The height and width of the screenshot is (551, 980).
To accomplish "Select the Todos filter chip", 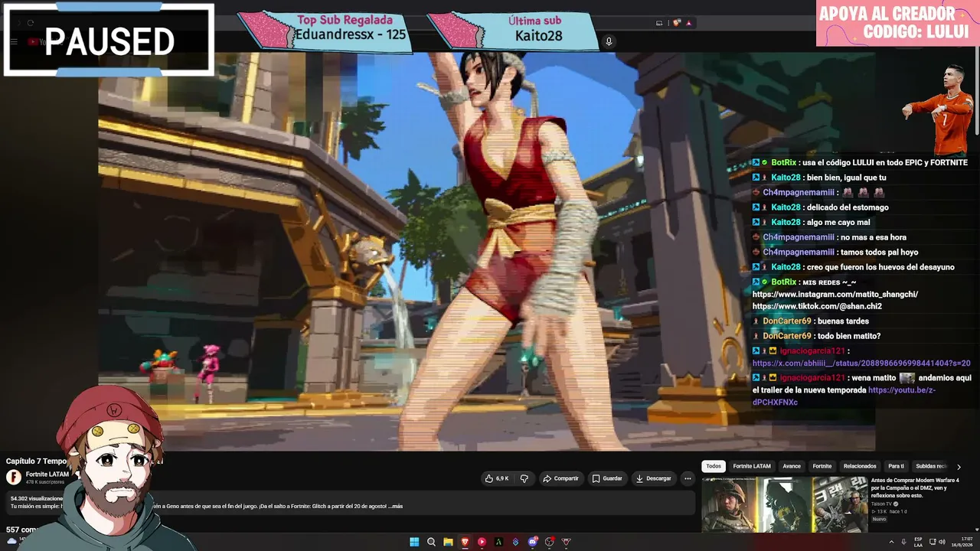I will (x=714, y=466).
